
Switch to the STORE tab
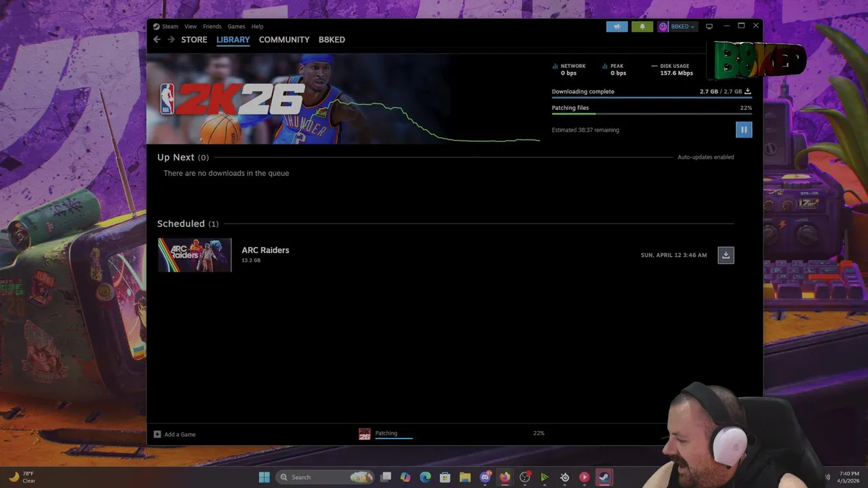tap(194, 39)
